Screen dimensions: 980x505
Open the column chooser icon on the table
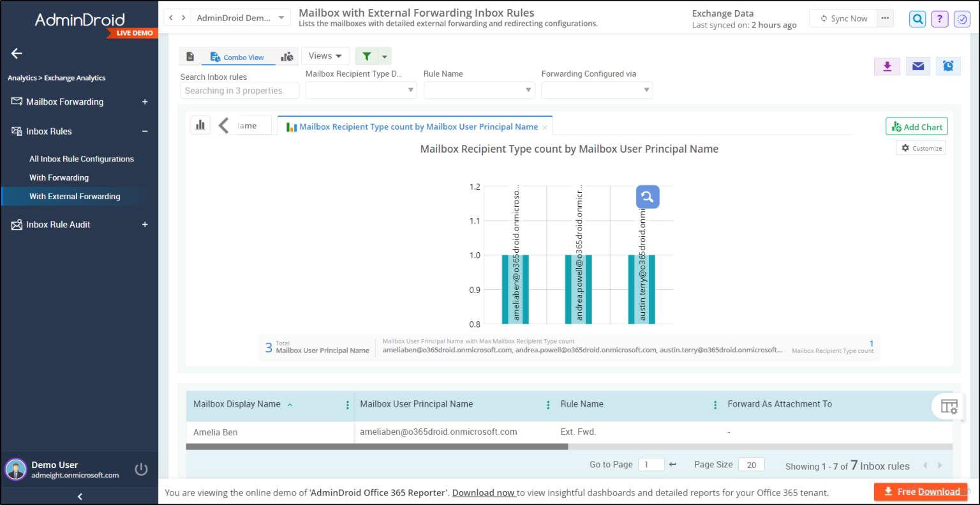point(948,407)
